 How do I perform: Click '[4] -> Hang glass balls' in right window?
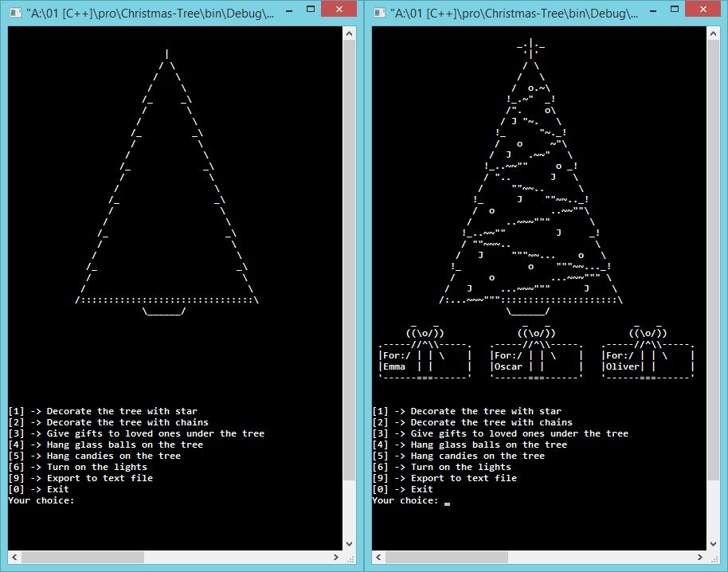(x=469, y=445)
